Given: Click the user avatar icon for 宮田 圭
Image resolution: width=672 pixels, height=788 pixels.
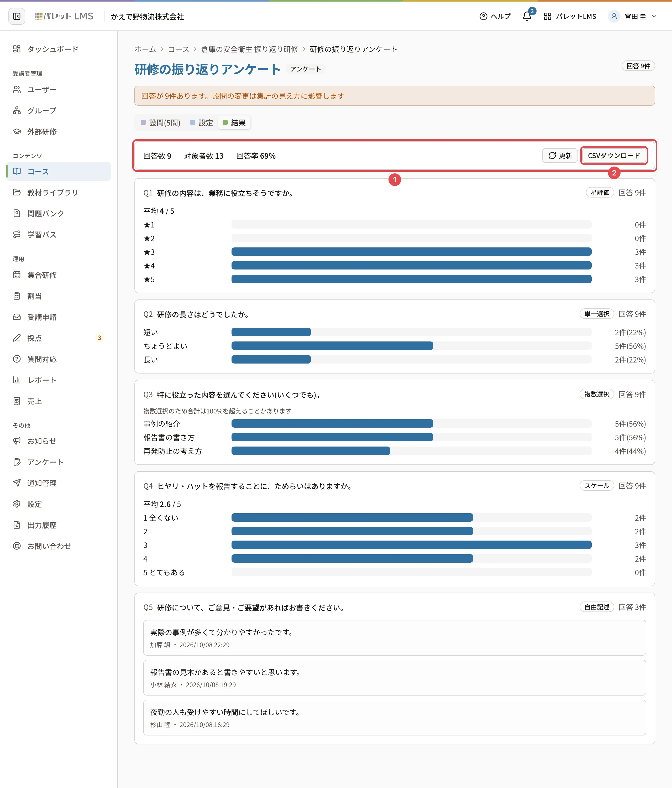Looking at the screenshot, I should coord(614,16).
